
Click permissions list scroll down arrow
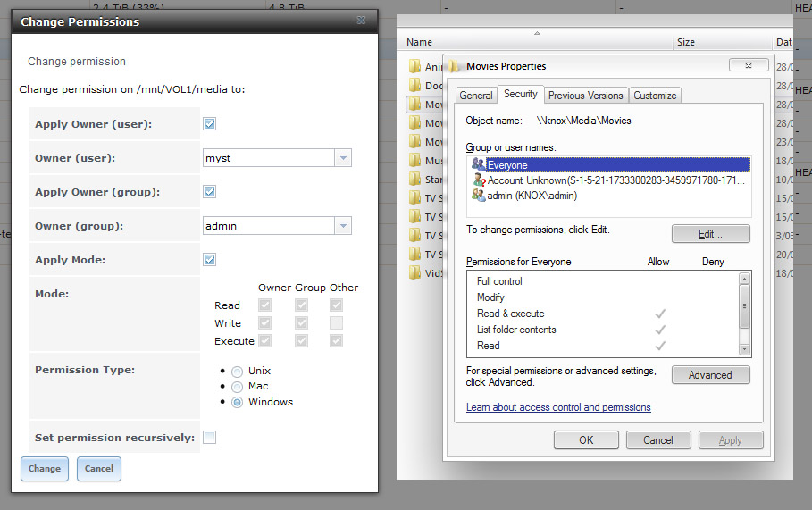click(744, 349)
